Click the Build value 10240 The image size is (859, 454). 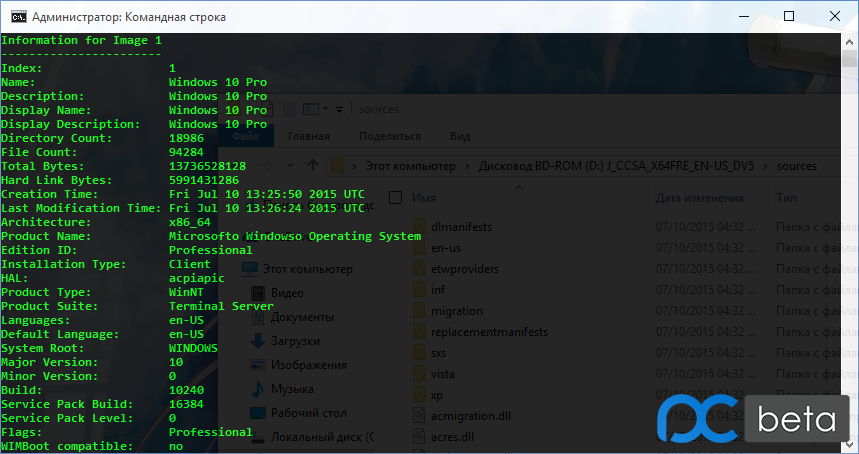coord(186,390)
